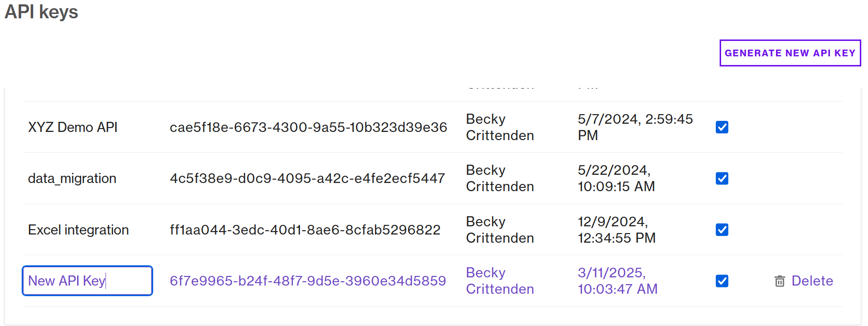Select the data_migration key name
The width and height of the screenshot is (868, 326).
click(x=72, y=179)
